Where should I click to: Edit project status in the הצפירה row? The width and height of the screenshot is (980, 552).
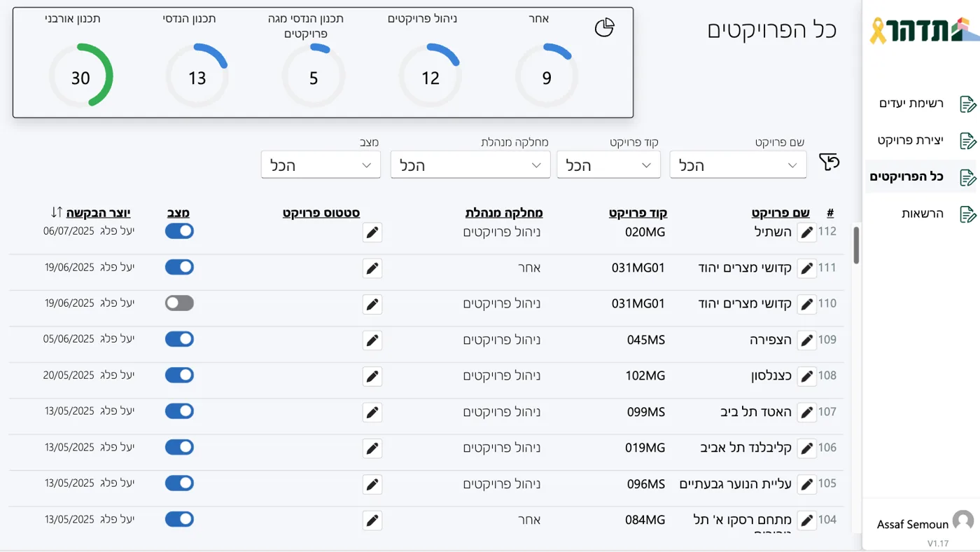tap(372, 340)
